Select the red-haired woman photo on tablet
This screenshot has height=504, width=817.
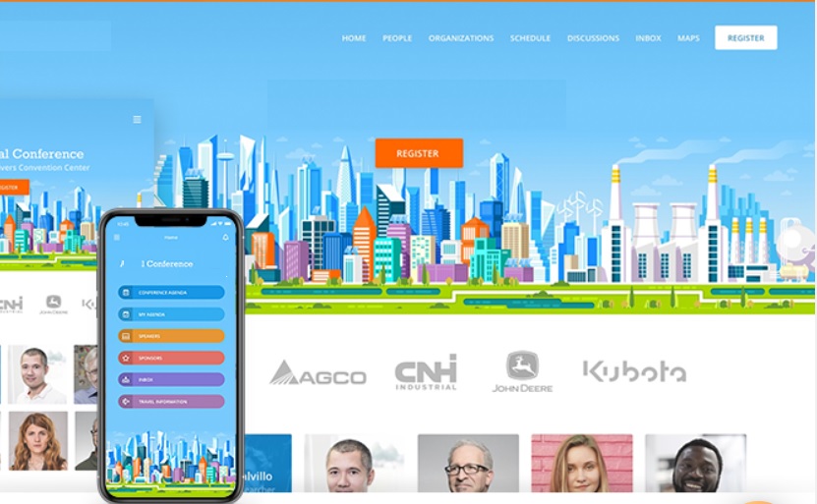pyautogui.click(x=37, y=441)
